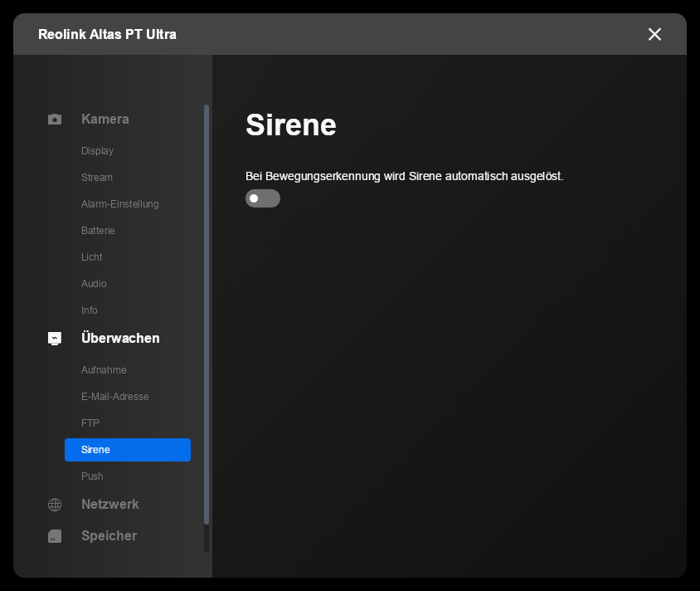Go to Stream settings
This screenshot has width=700, height=591.
point(97,178)
